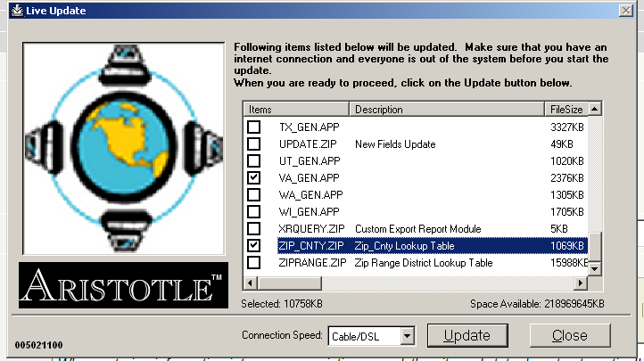The width and height of the screenshot is (644, 361).
Task: Click the 005021100 version number
Action: (x=39, y=345)
